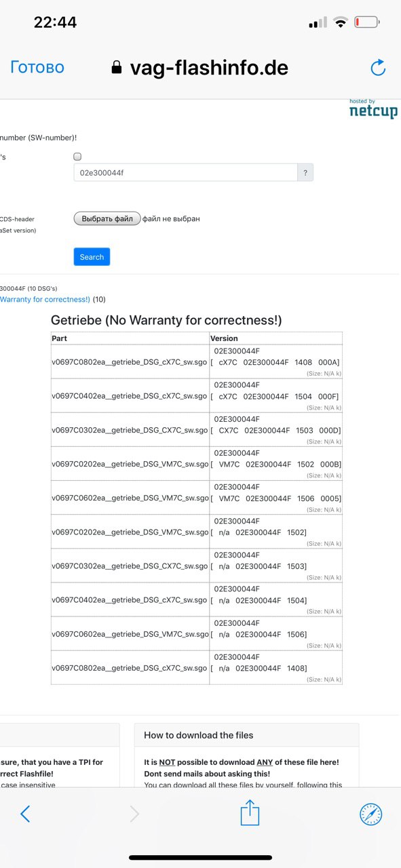Tap the Safari reload icon
This screenshot has height=868, width=401.
(x=378, y=67)
